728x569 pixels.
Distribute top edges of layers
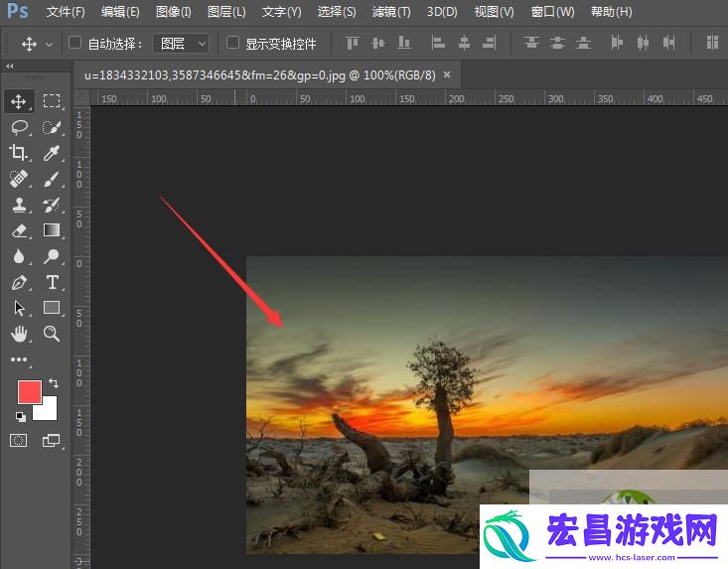531,43
